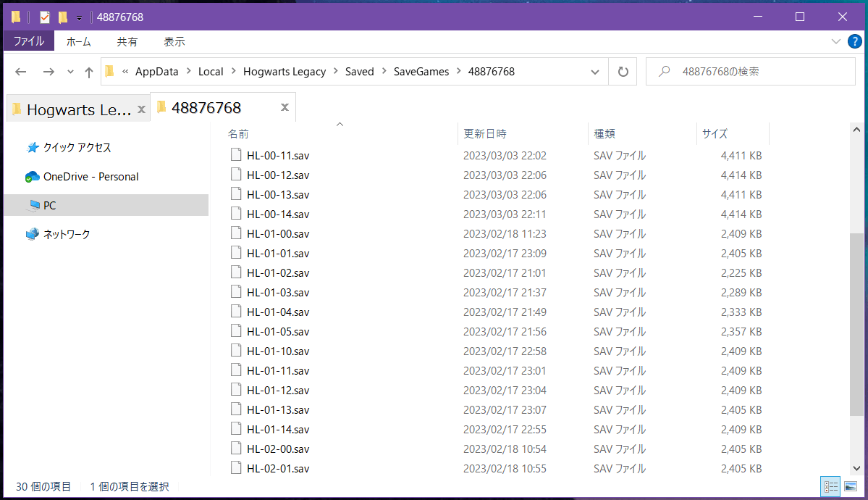This screenshot has width=868, height=500.
Task: Open Customize Quick Access Toolbar dropdown
Action: tap(79, 17)
